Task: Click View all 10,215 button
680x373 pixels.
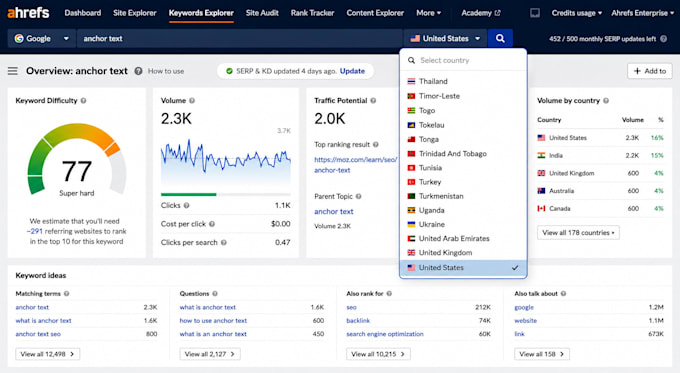Action: pos(378,354)
